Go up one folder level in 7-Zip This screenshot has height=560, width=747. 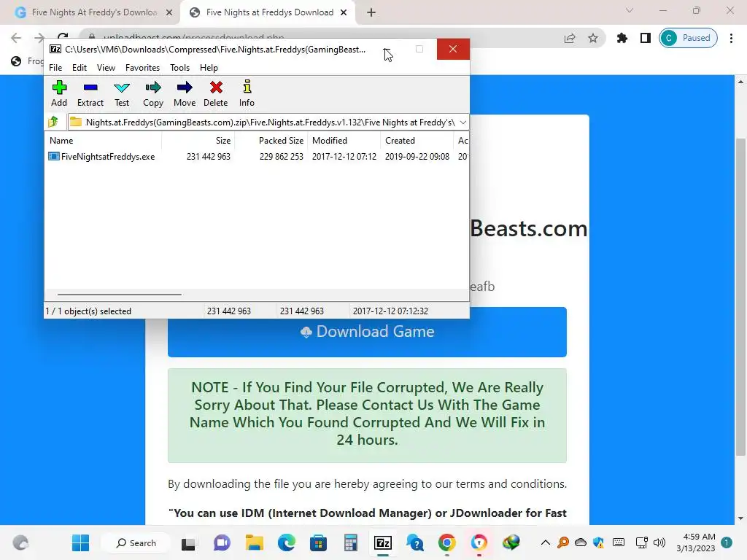(53, 122)
